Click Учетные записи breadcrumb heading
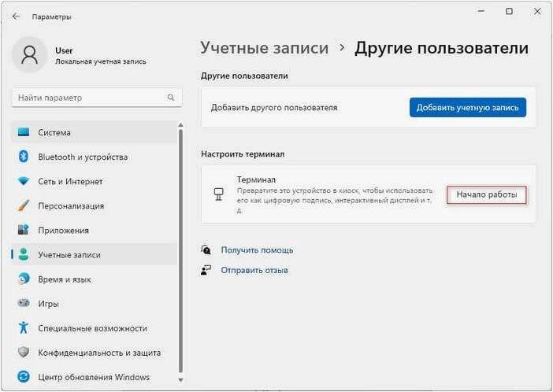Viewport: 553px width, 392px height. 265,48
